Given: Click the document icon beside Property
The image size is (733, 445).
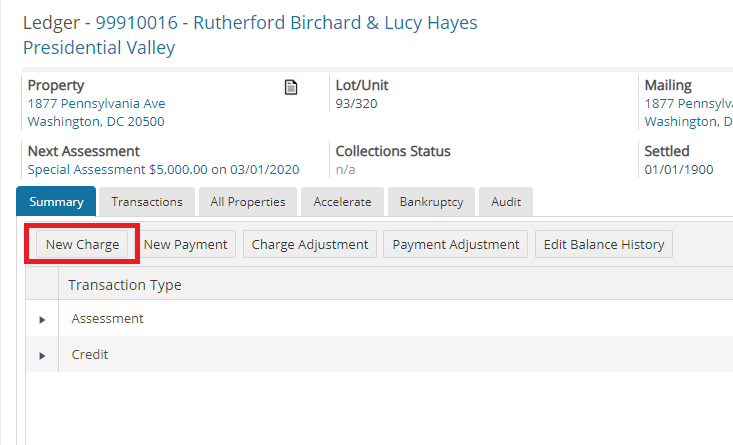Looking at the screenshot, I should tap(291, 87).
